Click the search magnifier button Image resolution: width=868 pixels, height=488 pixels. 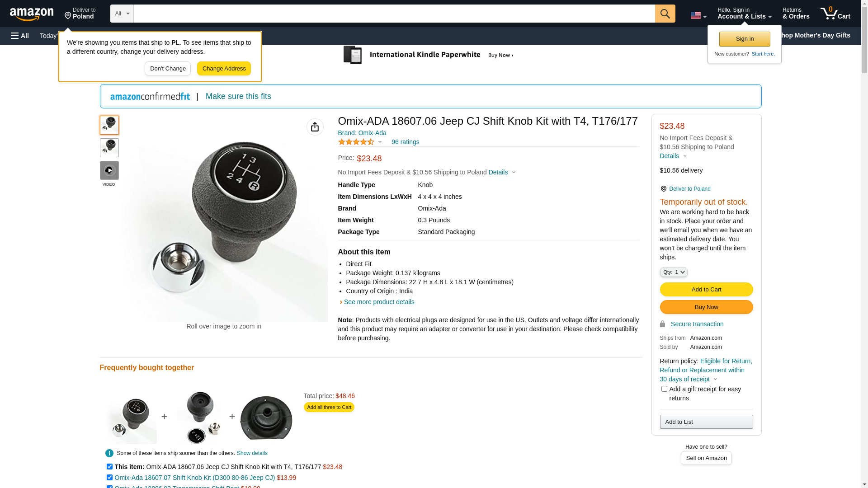click(x=665, y=14)
